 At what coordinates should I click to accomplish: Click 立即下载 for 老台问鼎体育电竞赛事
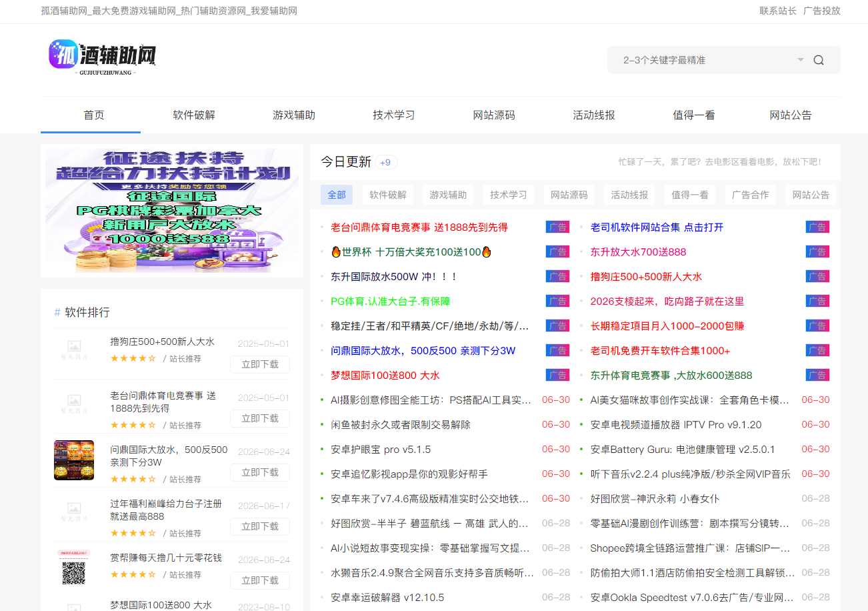click(260, 418)
